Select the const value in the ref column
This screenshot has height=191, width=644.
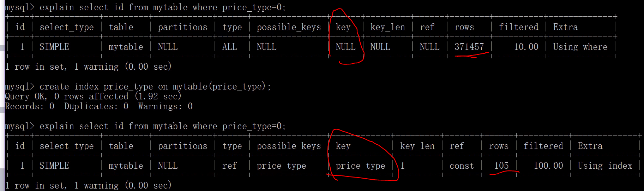[462, 166]
